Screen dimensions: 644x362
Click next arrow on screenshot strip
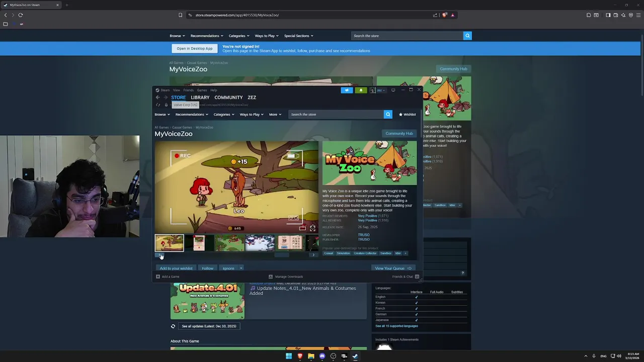coord(313,255)
